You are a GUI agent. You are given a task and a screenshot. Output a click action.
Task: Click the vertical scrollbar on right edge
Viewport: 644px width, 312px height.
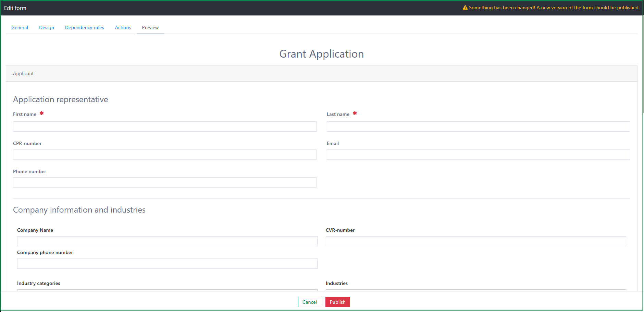tap(643, 64)
